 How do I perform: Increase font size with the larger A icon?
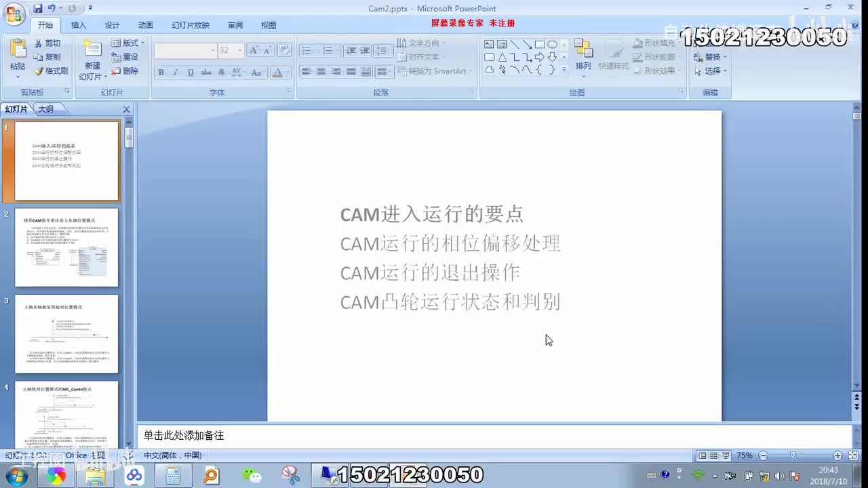tap(254, 50)
